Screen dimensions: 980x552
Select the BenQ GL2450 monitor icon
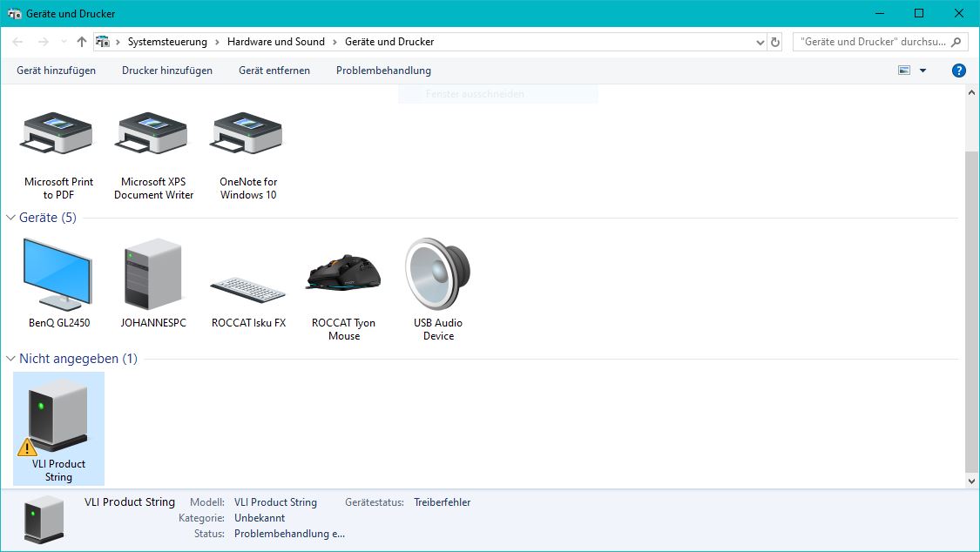click(58, 275)
